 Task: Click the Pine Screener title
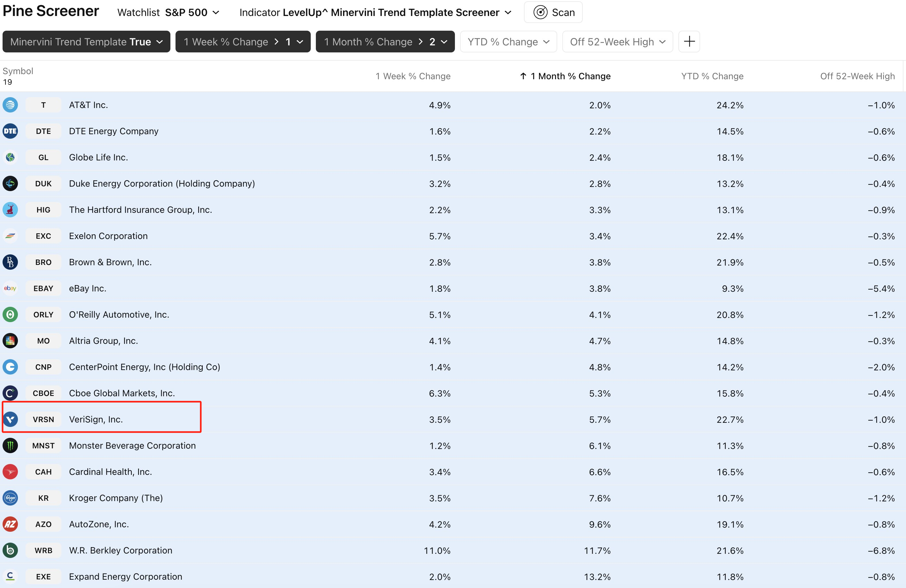pyautogui.click(x=51, y=11)
